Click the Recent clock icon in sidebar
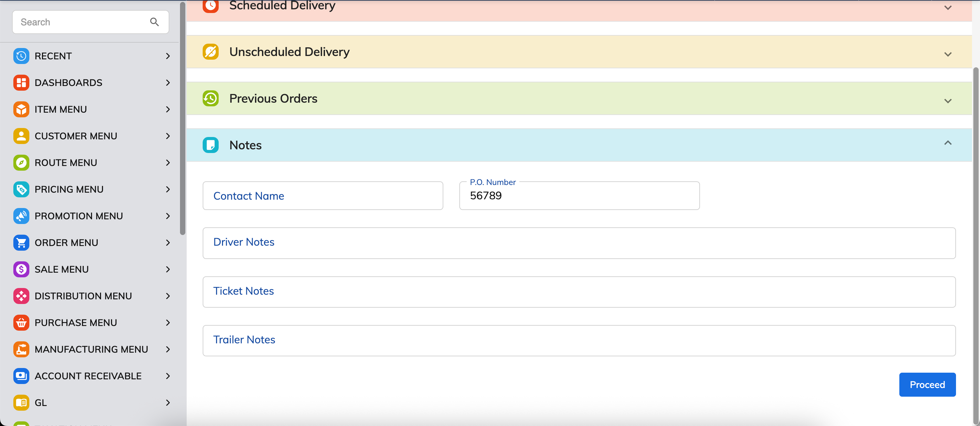Screen dimensions: 980x426 21,56
